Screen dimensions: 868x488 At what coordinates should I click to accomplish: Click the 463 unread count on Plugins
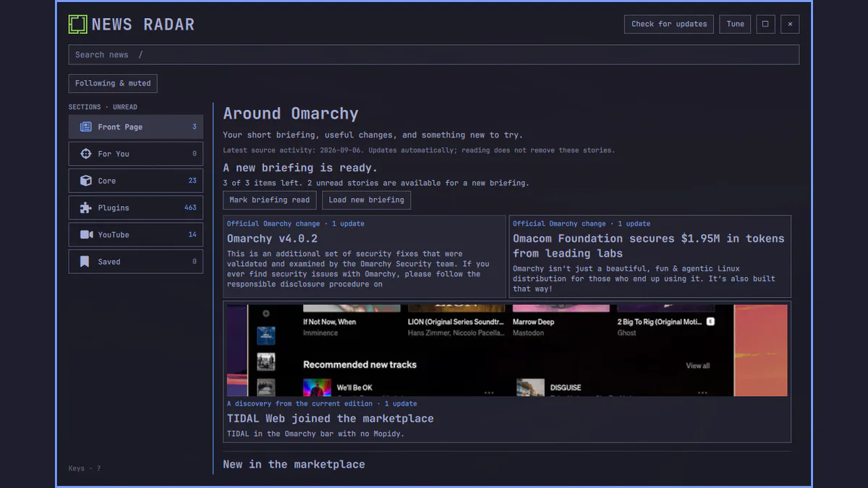tap(190, 207)
